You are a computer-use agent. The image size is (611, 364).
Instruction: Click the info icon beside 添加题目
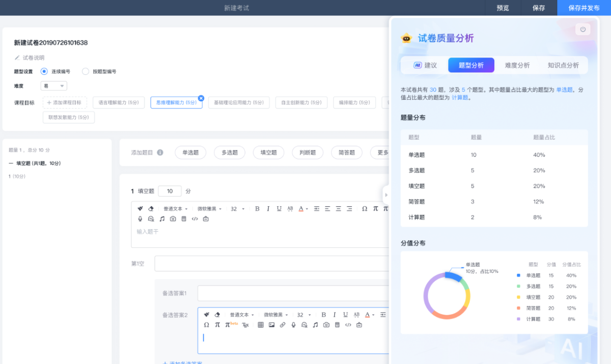pyautogui.click(x=160, y=152)
